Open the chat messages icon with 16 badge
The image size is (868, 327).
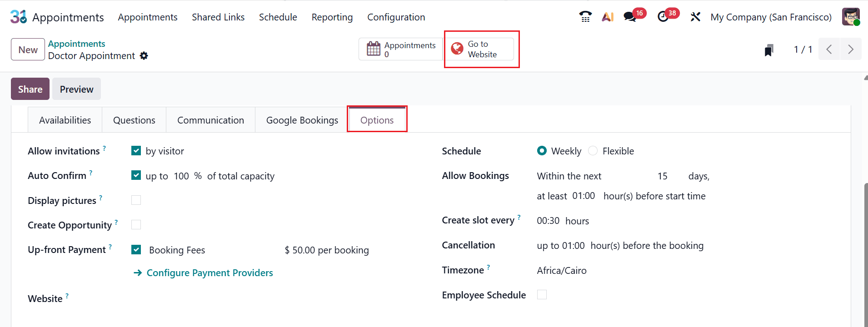click(630, 17)
